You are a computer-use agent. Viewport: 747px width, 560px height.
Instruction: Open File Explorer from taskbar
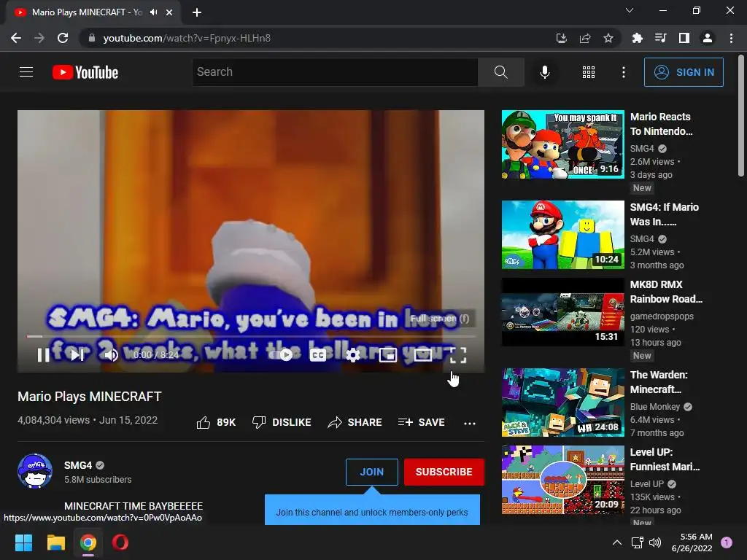(x=55, y=542)
